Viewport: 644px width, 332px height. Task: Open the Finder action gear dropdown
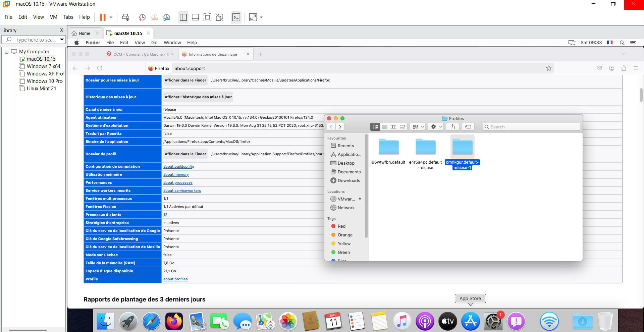point(436,127)
